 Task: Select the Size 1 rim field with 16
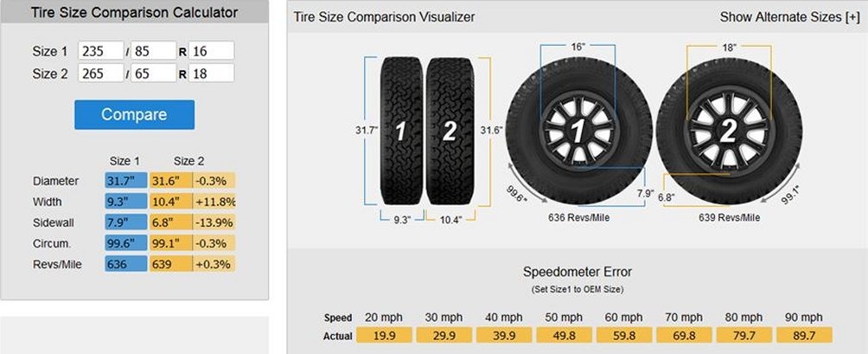(x=212, y=50)
